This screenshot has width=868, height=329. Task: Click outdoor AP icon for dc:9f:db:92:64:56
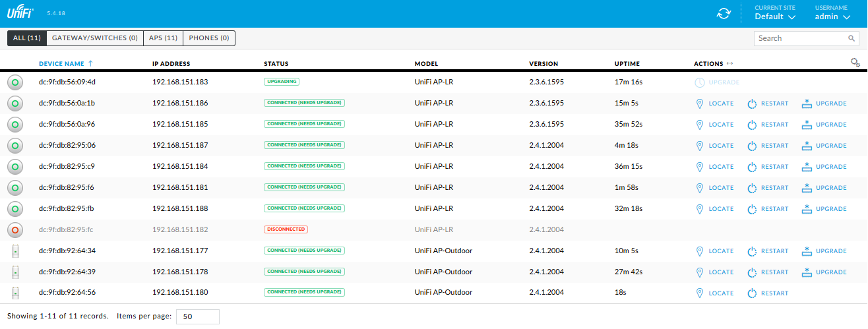click(16, 293)
